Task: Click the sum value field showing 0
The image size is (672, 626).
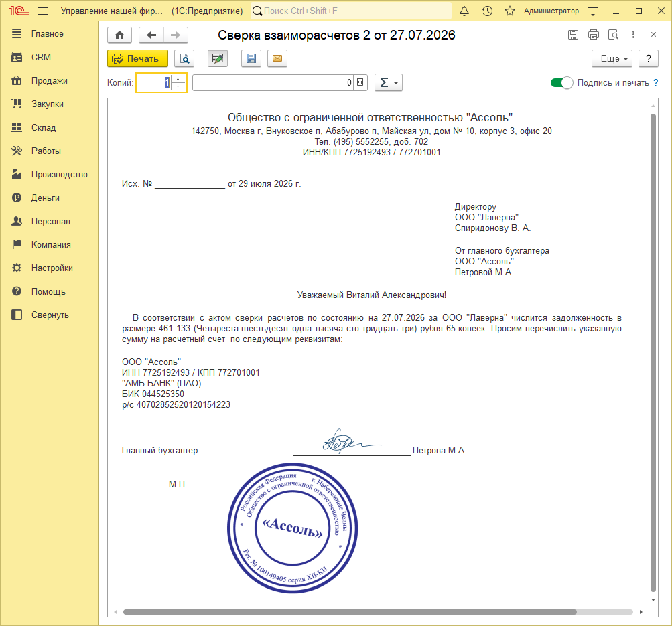Action: point(273,82)
